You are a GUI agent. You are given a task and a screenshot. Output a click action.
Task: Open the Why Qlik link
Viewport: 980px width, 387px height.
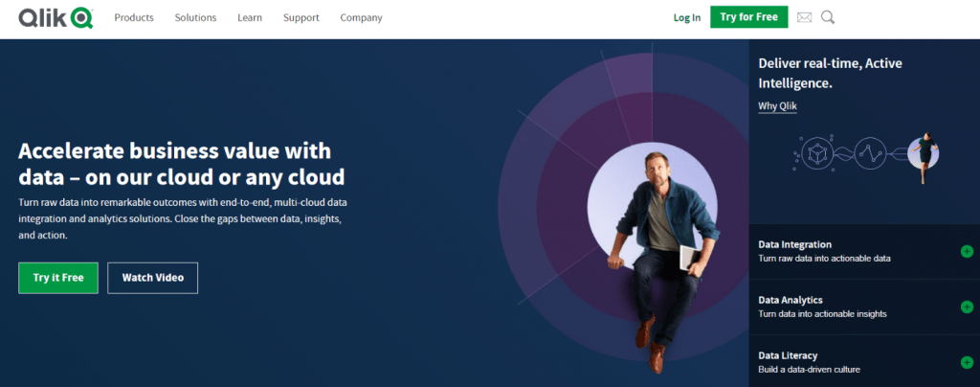777,106
